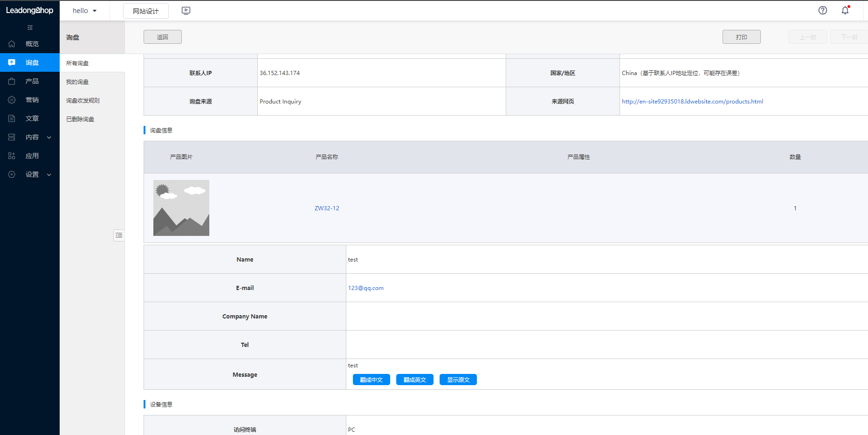Open the 营销 marketing icon
Image resolution: width=868 pixels, height=435 pixels.
12,100
